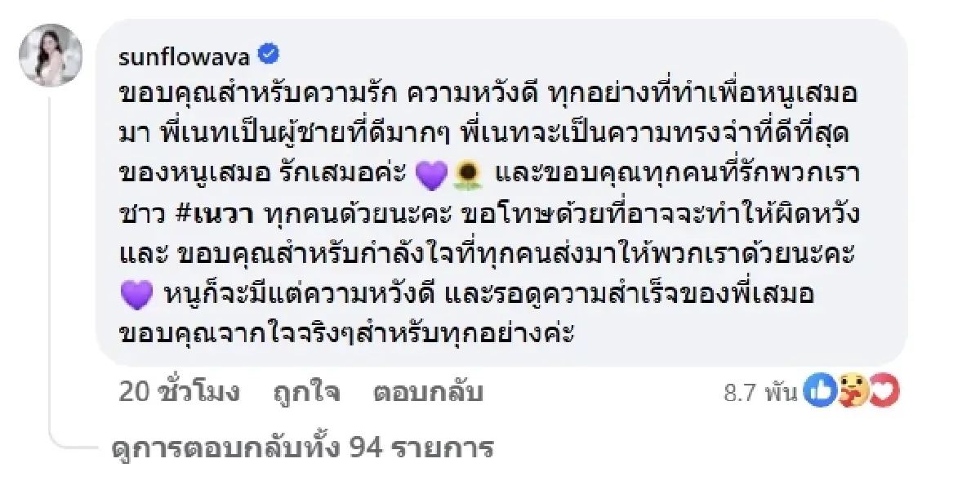Screen dimensions: 980x481
Task: Click the 8.7 พัน reaction counter
Action: (760, 392)
